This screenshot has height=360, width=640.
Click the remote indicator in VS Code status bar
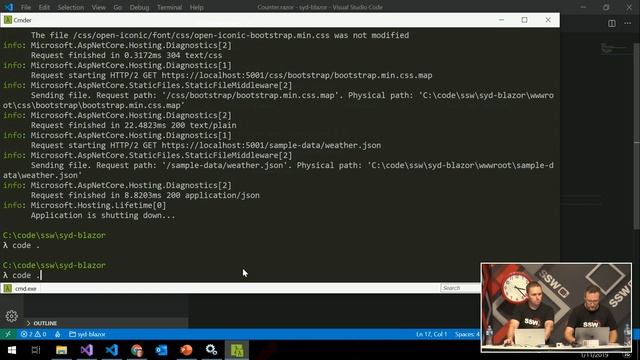pyautogui.click(x=8, y=334)
